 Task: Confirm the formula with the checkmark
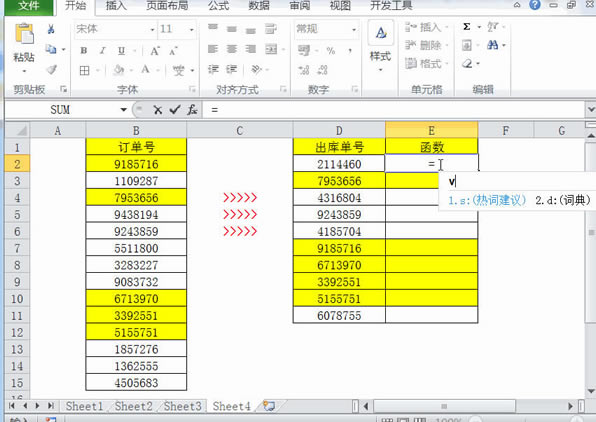(x=175, y=110)
